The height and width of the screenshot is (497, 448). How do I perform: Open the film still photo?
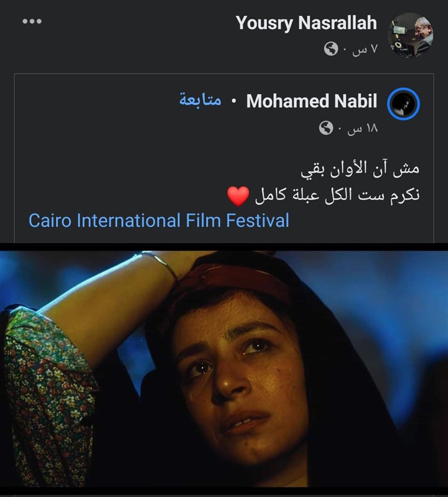pyautogui.click(x=224, y=369)
